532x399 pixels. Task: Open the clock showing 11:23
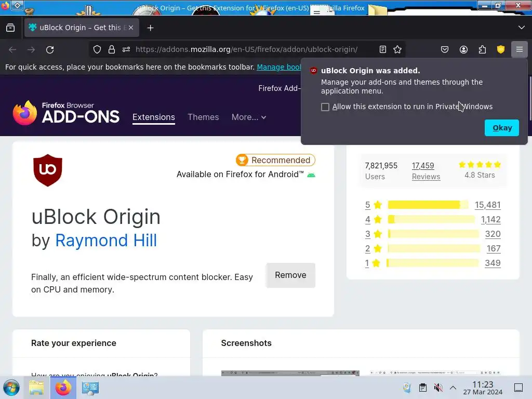[483, 388]
